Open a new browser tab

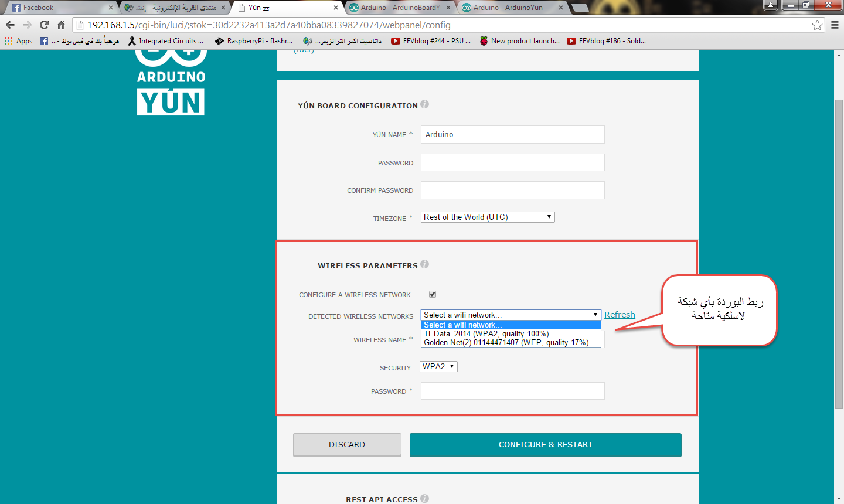click(580, 8)
